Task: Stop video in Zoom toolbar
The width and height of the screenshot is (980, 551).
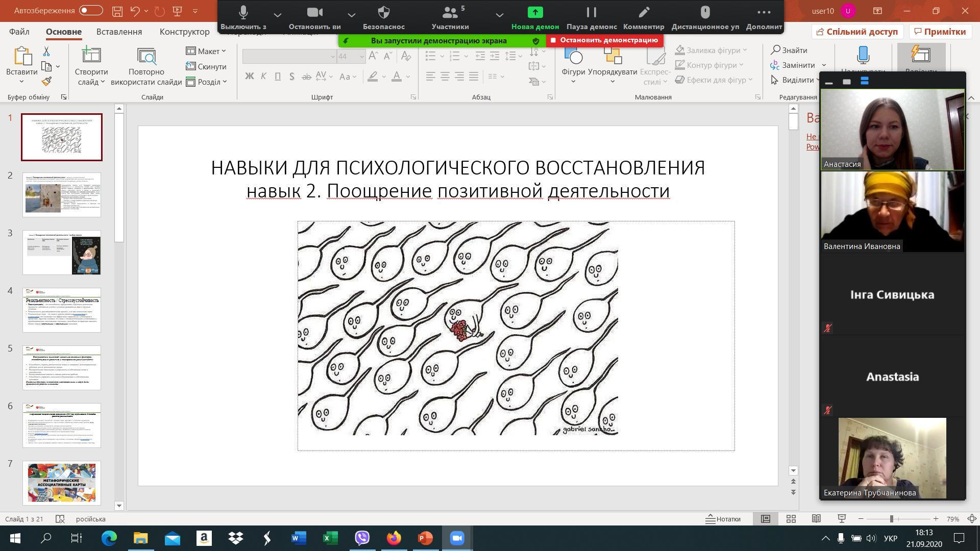Action: pyautogui.click(x=314, y=17)
